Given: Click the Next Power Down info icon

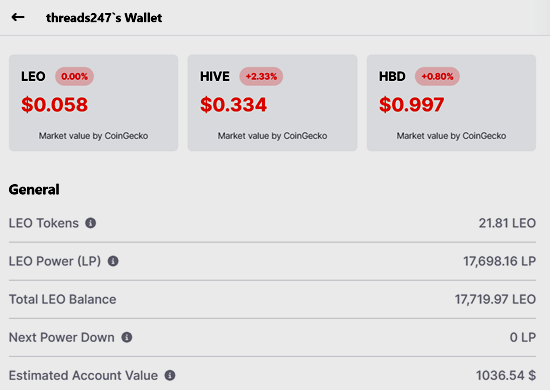Looking at the screenshot, I should [127, 337].
